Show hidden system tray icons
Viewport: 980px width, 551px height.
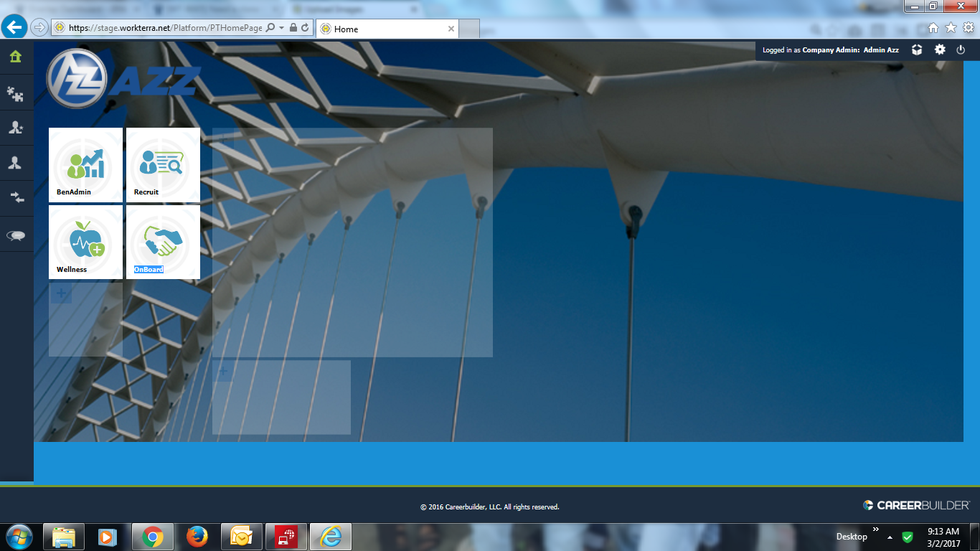pos(890,537)
